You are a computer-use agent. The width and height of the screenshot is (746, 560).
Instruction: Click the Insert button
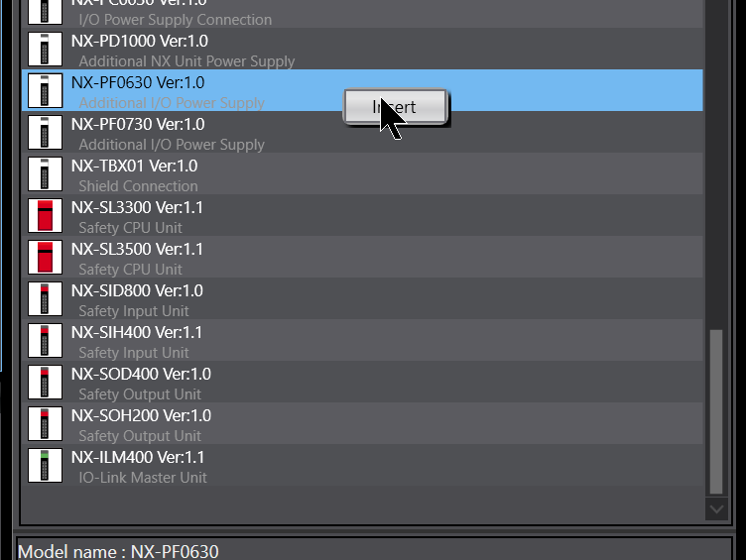[396, 107]
